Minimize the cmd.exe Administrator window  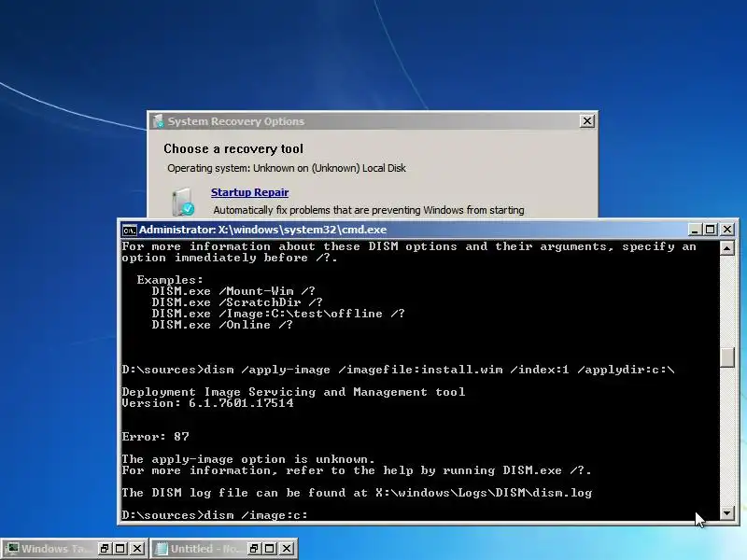[x=695, y=230]
